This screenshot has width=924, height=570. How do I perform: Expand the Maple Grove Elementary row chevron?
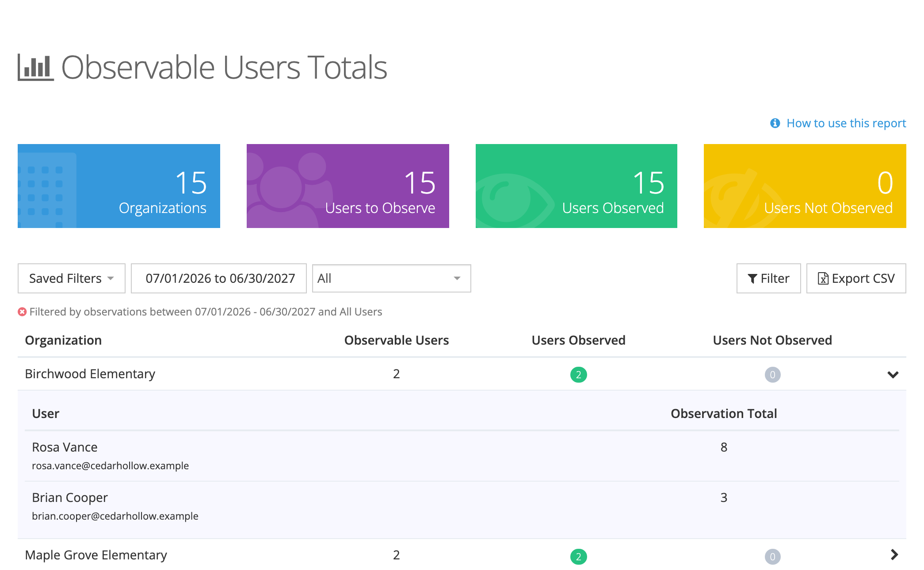[894, 555]
